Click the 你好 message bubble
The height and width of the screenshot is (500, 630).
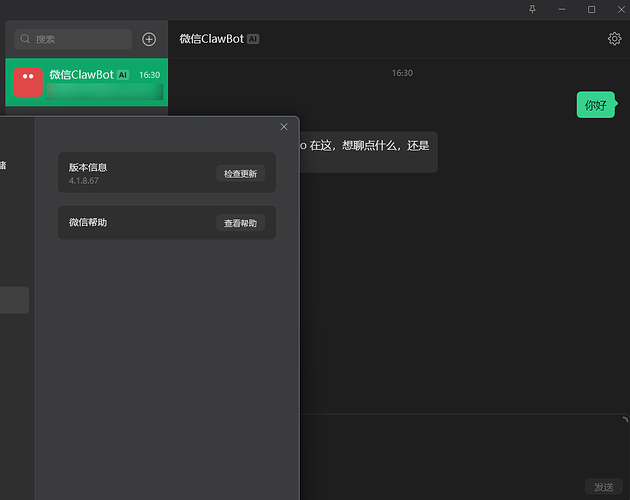point(595,105)
